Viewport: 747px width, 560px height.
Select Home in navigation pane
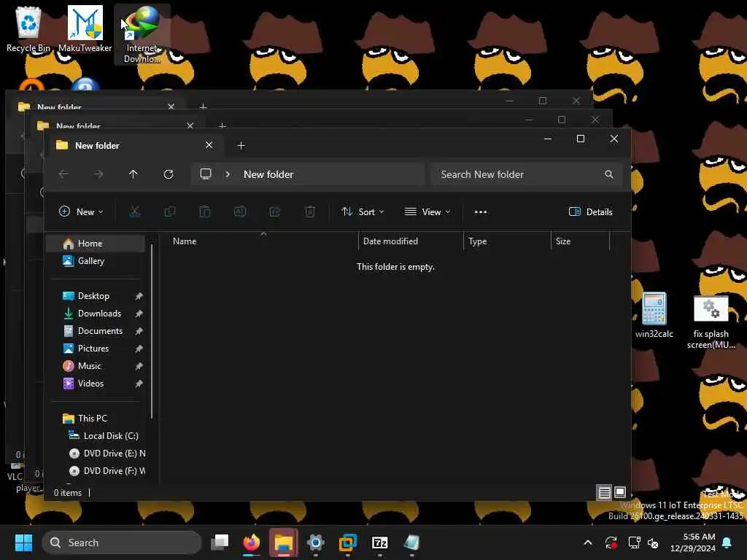coord(96,244)
